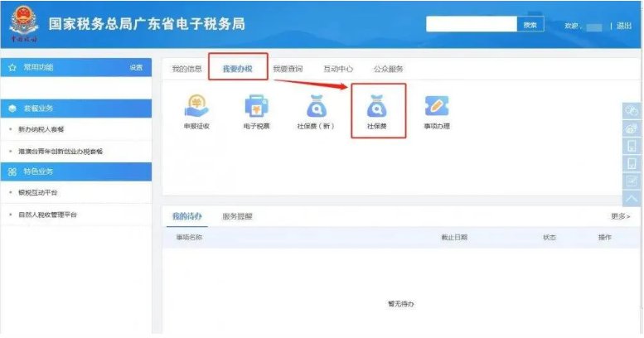Select the 我要办税 tab
Viewport: 644px width, 338px height.
[237, 69]
